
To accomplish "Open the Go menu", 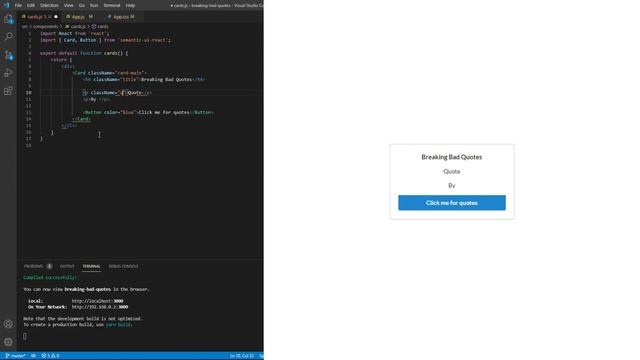I will (82, 5).
